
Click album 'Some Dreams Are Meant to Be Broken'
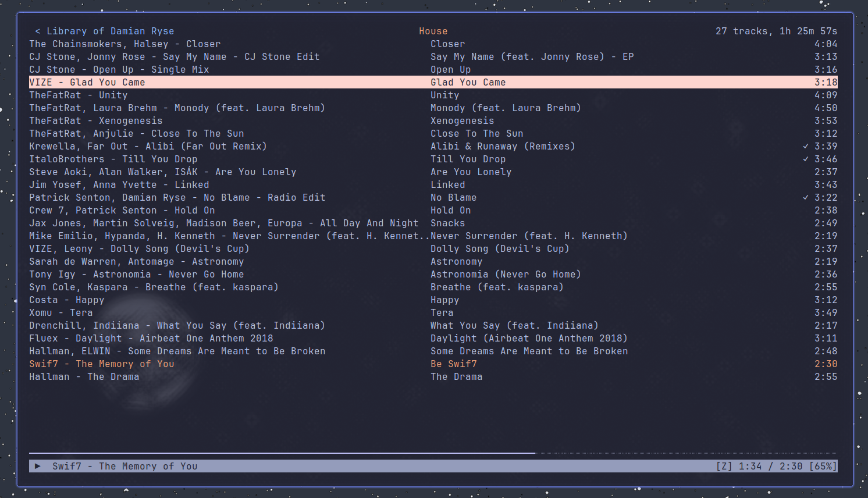[x=529, y=351]
